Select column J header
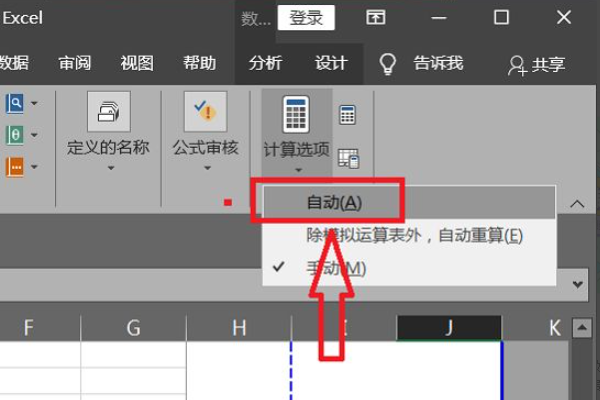This screenshot has width=600, height=400. 449,328
